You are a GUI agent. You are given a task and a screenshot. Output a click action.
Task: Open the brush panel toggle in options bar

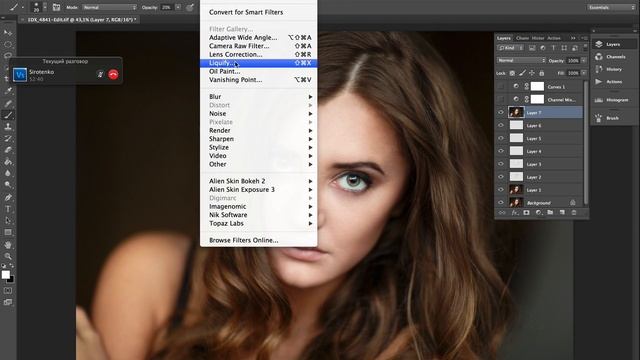(56, 7)
